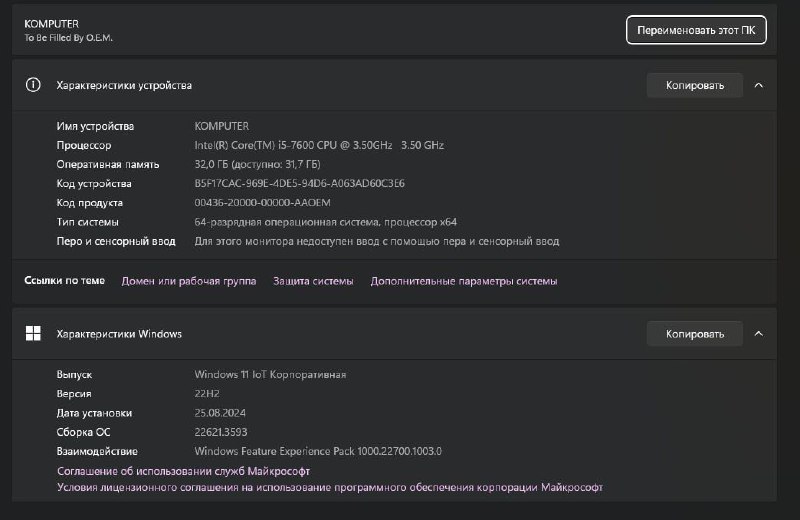Image resolution: width=800 pixels, height=520 pixels.
Task: Click the Выпуск label
Action: tap(74, 375)
